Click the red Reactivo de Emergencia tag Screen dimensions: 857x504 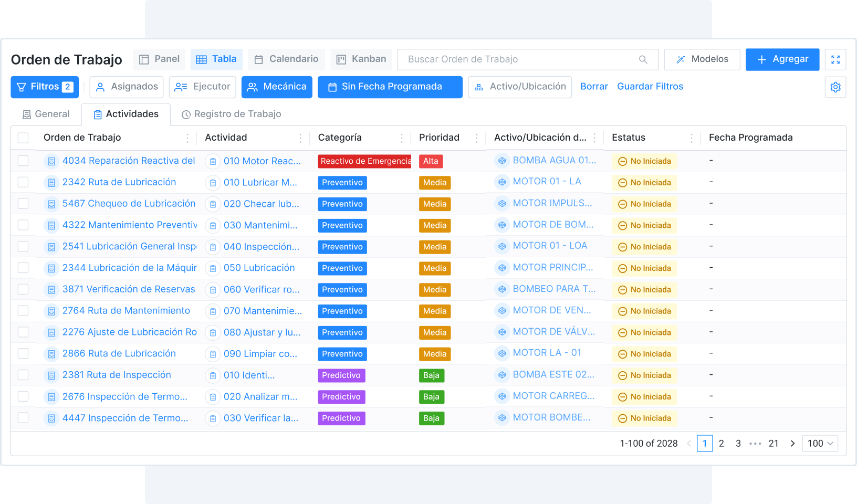pos(364,161)
